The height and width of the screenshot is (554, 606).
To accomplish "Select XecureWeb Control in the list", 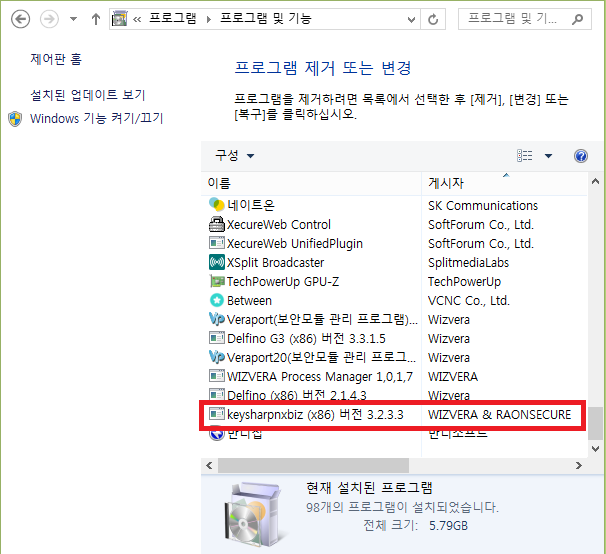I will click(279, 225).
